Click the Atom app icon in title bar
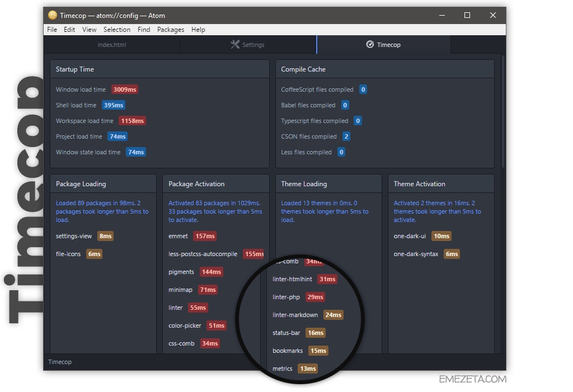The image size is (573, 392). pyautogui.click(x=53, y=15)
